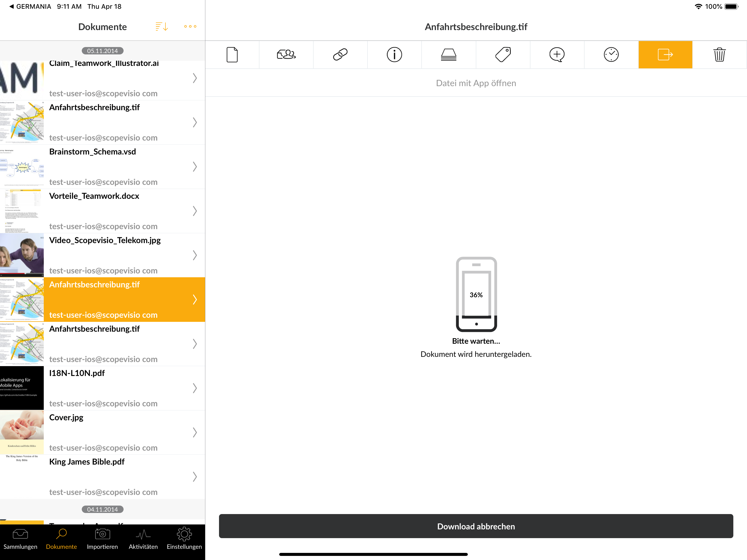
Task: Tap the Anfahrtsbeschreibung.tif title in header
Action: click(476, 27)
